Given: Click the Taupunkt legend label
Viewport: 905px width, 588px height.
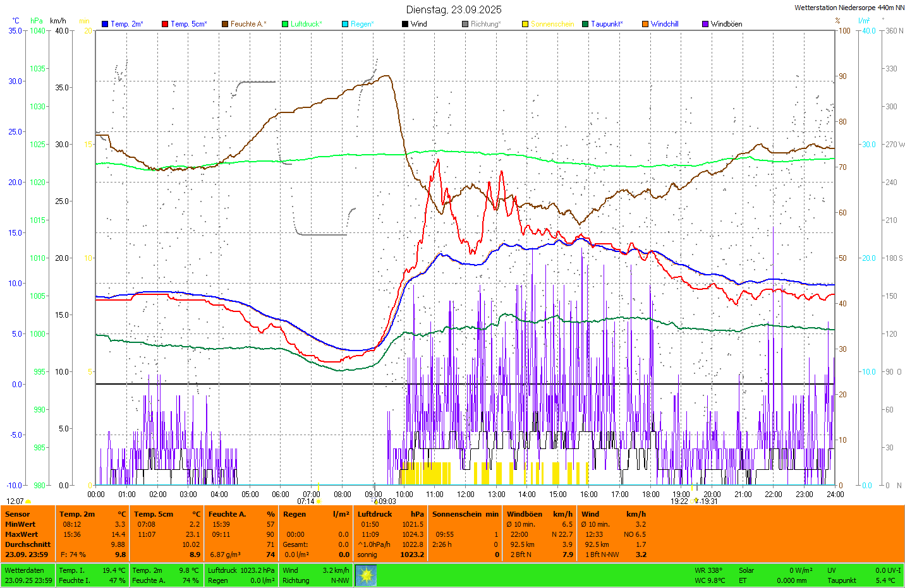Looking at the screenshot, I should 607,24.
